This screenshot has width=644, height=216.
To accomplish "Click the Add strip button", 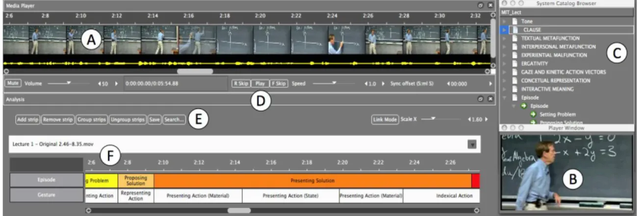I will pos(28,119).
